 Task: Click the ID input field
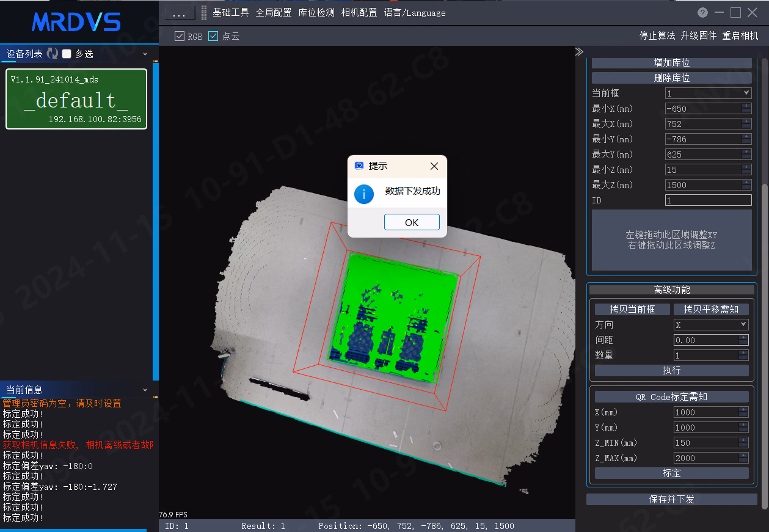click(709, 200)
